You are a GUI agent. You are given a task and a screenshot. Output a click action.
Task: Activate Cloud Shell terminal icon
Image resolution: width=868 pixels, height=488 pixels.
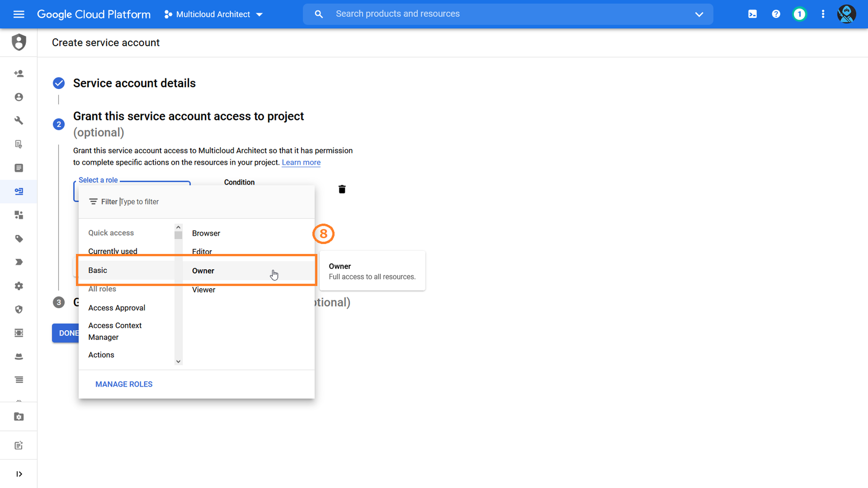752,14
